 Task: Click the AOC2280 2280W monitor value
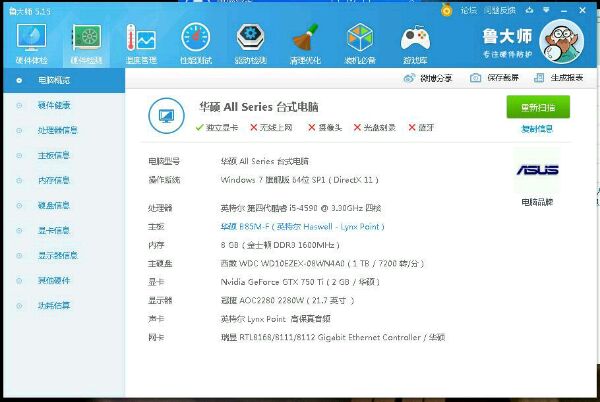[x=287, y=301]
